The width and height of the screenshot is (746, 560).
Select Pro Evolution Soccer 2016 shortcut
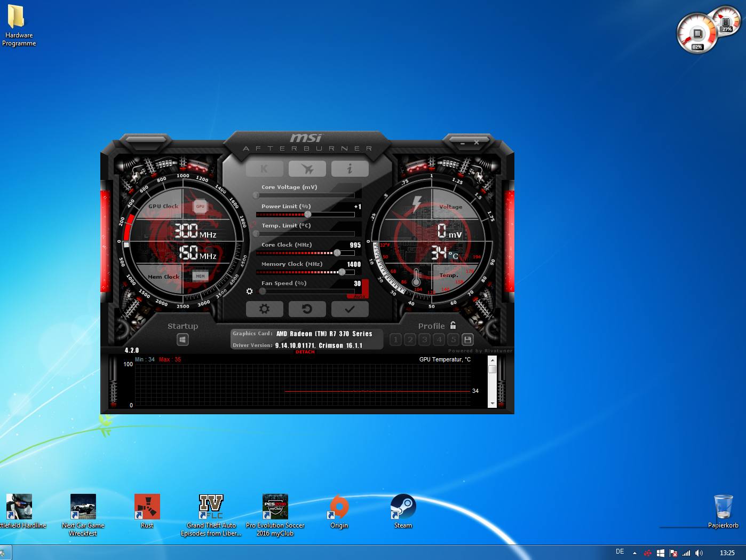pyautogui.click(x=275, y=515)
